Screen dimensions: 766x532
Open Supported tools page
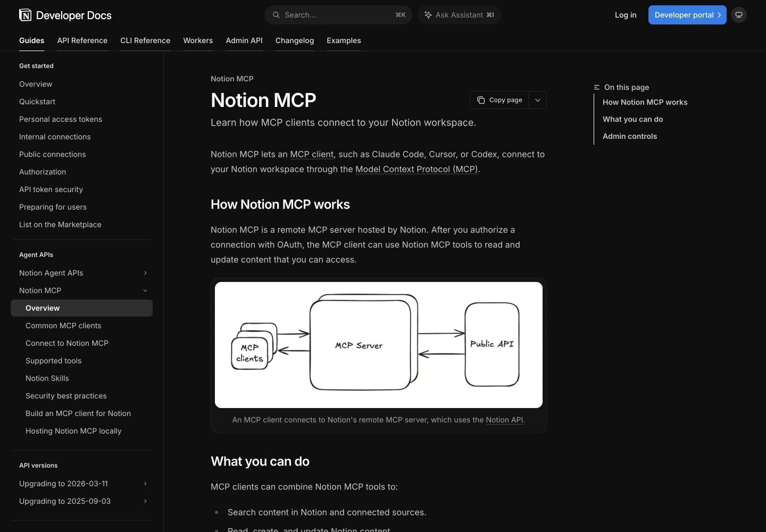click(x=54, y=361)
